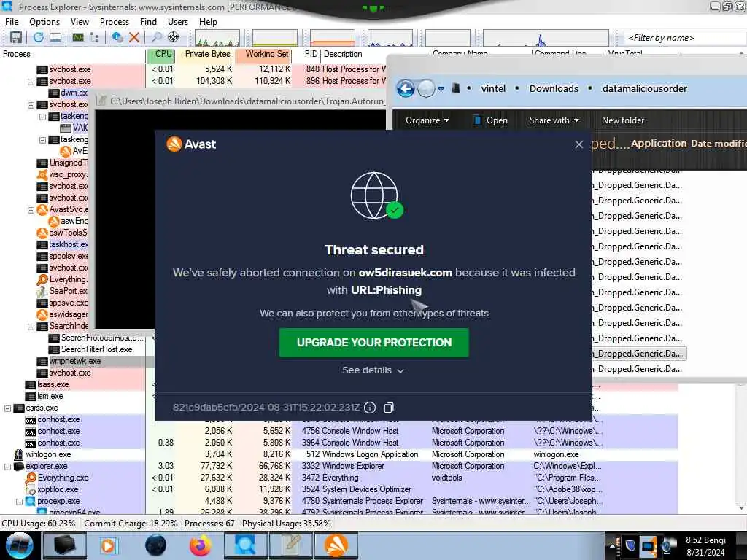Click the notepad taskbar icon
The image size is (747, 560).
coord(291,545)
